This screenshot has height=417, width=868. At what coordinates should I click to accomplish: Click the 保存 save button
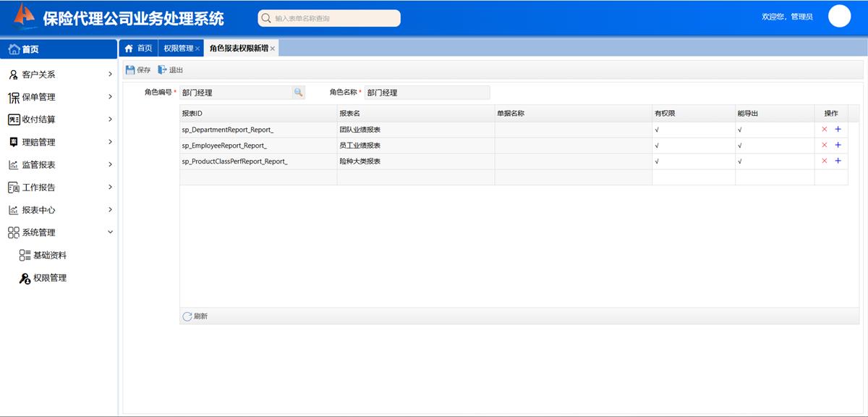(x=138, y=70)
